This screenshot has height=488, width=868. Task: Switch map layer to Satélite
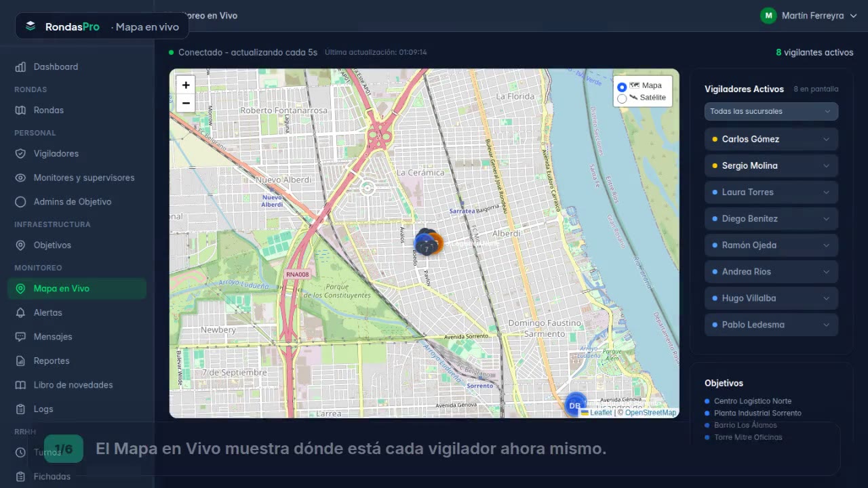pos(622,98)
